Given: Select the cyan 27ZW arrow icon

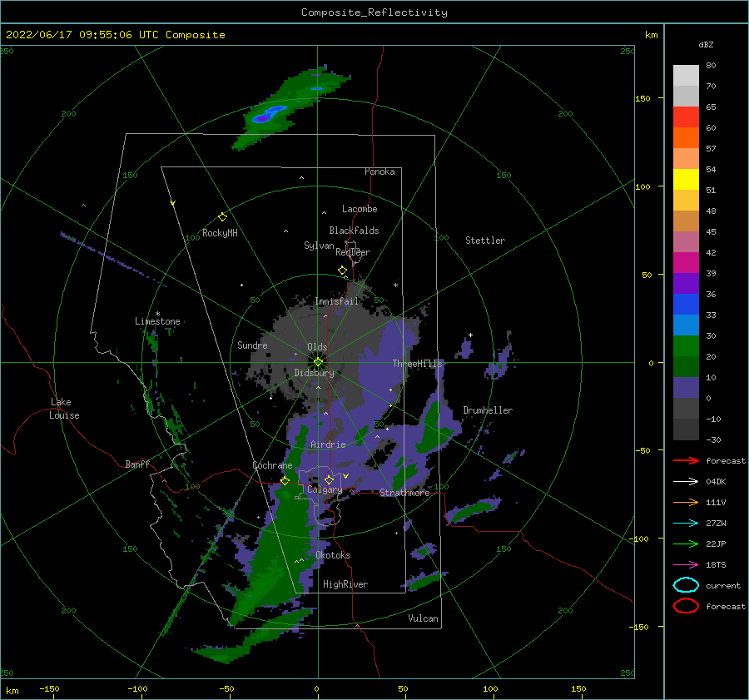Looking at the screenshot, I should click(686, 524).
